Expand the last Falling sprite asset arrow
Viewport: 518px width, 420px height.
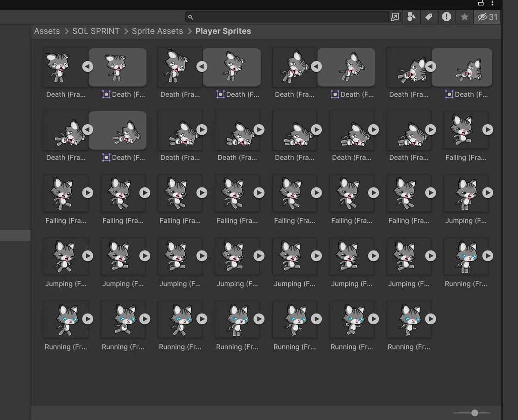430,193
